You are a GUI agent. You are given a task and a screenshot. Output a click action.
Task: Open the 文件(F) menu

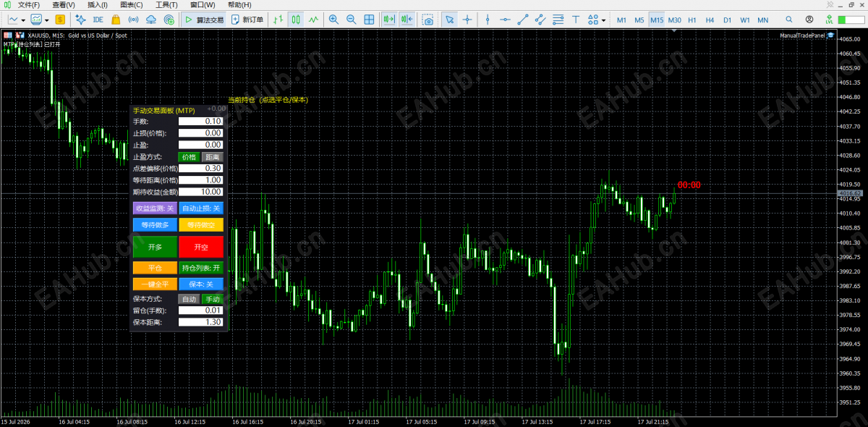coord(29,5)
